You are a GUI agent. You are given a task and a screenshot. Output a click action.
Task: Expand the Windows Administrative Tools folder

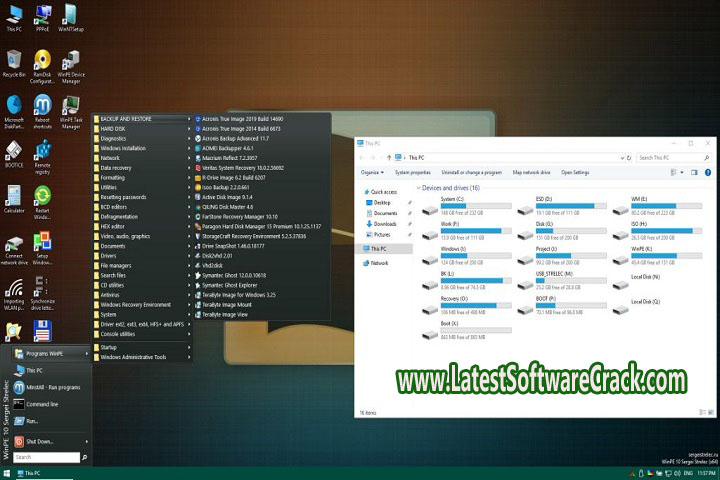140,357
